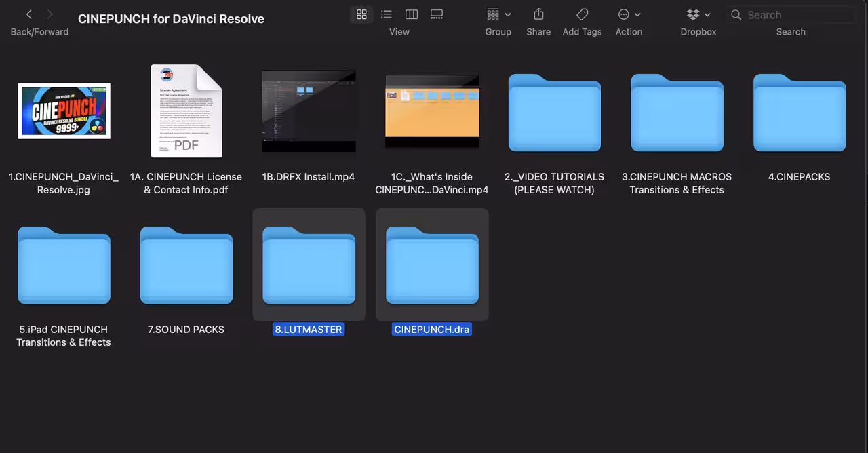The width and height of the screenshot is (868, 453).
Task: Select the CINEPUNCH.dra folder icon
Action: coord(432,265)
